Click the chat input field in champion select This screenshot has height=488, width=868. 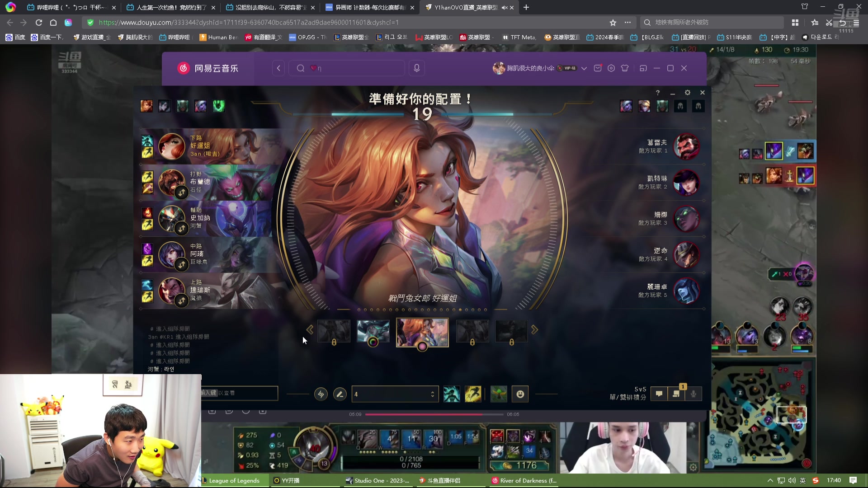240,393
